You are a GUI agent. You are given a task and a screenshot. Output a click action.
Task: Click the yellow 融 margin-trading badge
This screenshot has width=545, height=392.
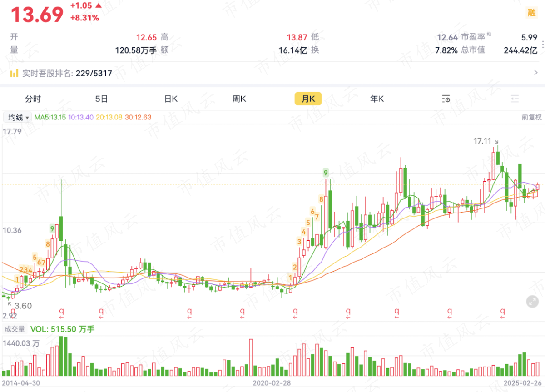tap(531, 13)
